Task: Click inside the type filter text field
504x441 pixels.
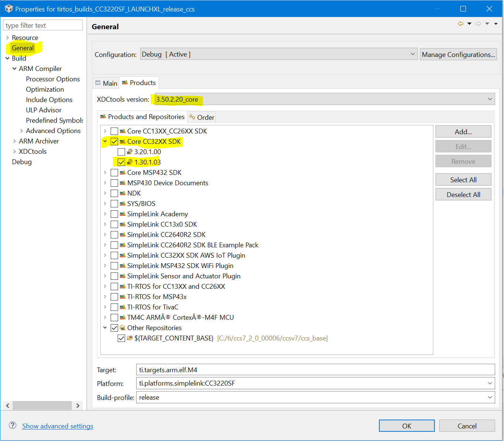Action: pos(43,25)
